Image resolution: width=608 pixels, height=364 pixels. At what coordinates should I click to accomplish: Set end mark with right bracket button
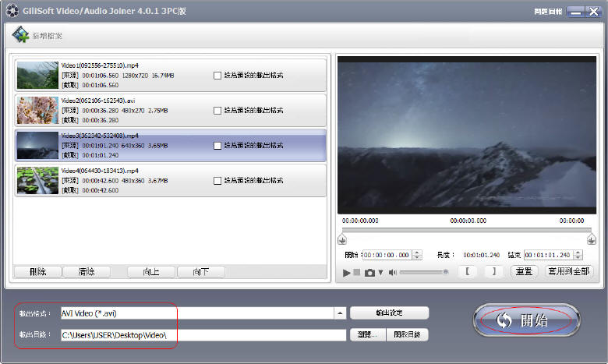coord(493,271)
